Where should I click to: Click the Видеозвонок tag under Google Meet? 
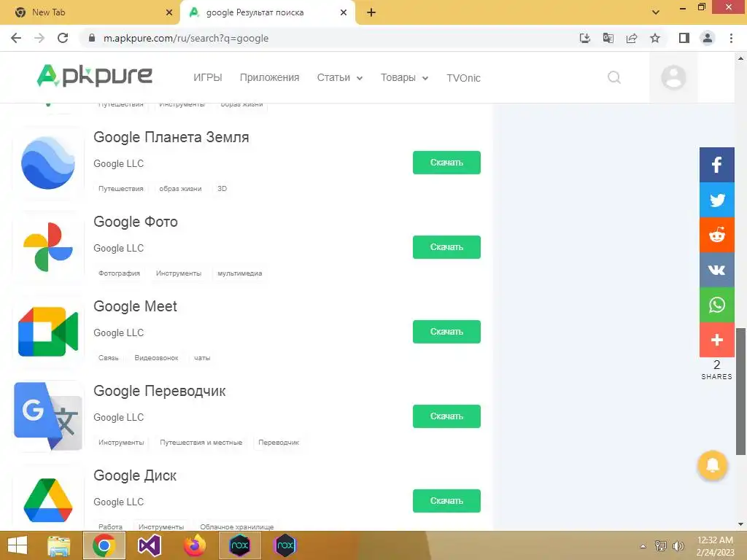[156, 357]
